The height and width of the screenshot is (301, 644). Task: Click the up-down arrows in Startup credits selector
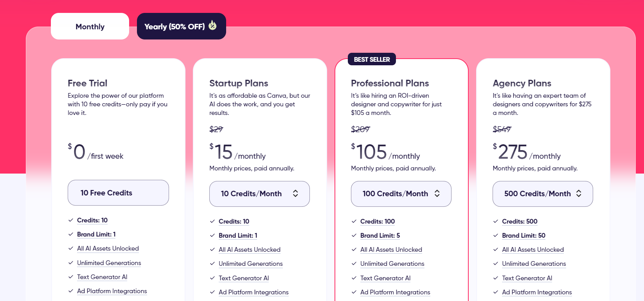pos(295,193)
